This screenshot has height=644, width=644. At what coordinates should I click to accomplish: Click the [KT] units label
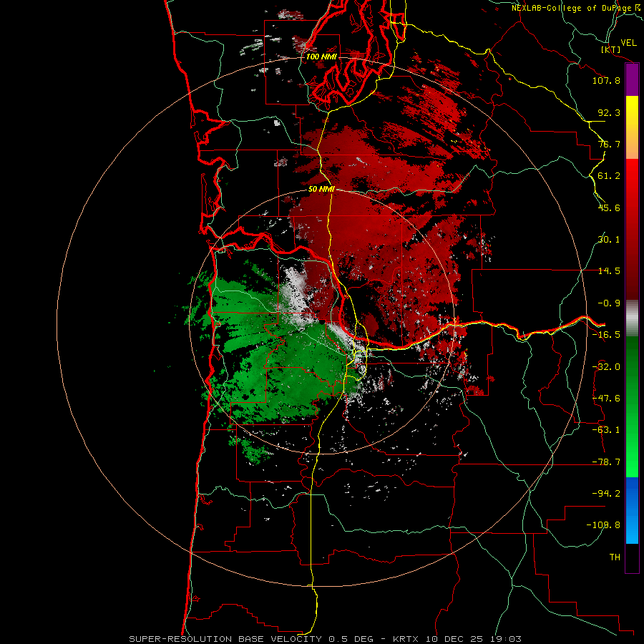610,49
